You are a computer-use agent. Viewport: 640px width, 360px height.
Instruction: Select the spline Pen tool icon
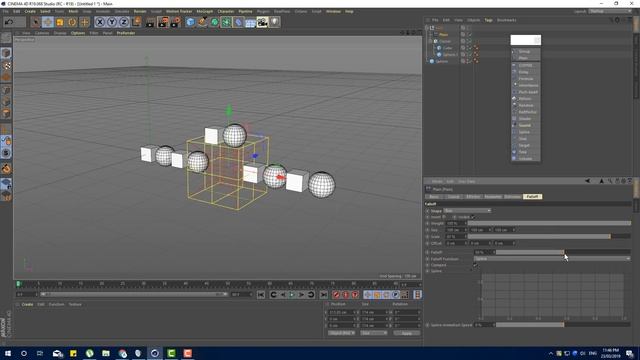click(x=202, y=22)
